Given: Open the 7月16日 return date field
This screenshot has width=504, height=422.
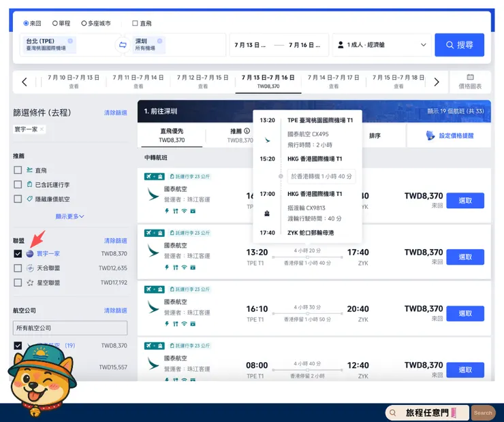Looking at the screenshot, I should click(x=304, y=45).
